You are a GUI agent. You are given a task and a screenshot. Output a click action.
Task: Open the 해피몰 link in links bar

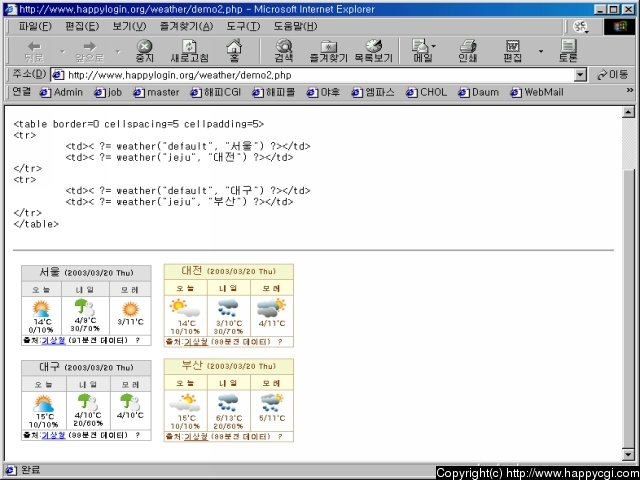[274, 93]
